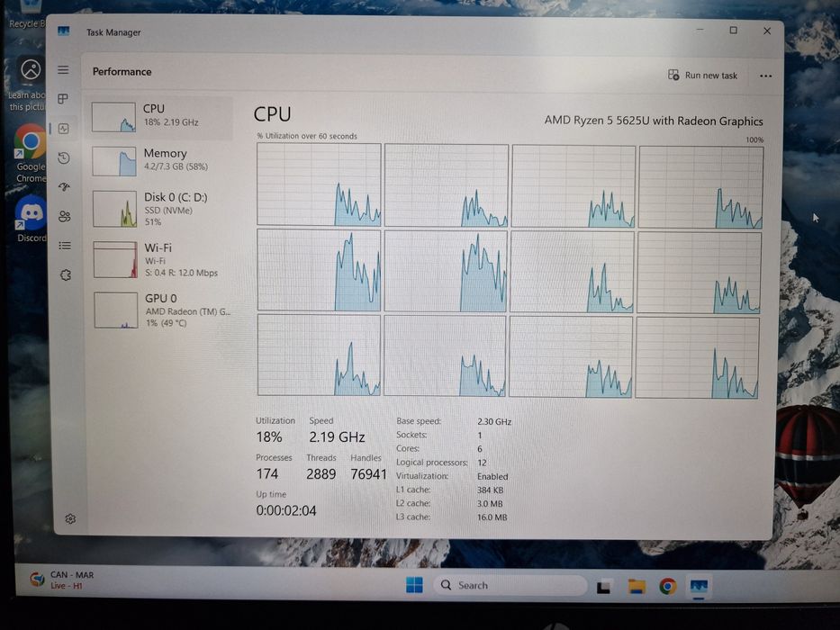The height and width of the screenshot is (630, 840).
Task: Select the Wi-Fi performance entry
Action: 163,260
